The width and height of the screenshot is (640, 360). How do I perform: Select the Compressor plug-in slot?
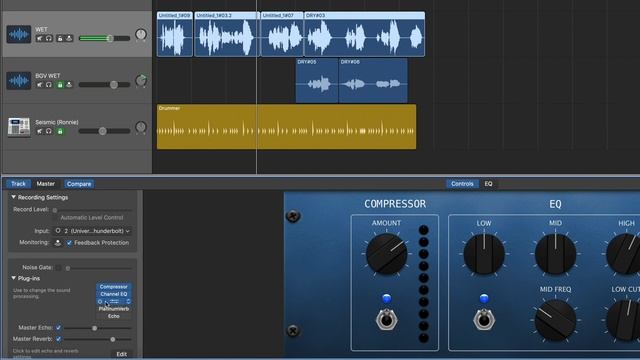tap(114, 287)
